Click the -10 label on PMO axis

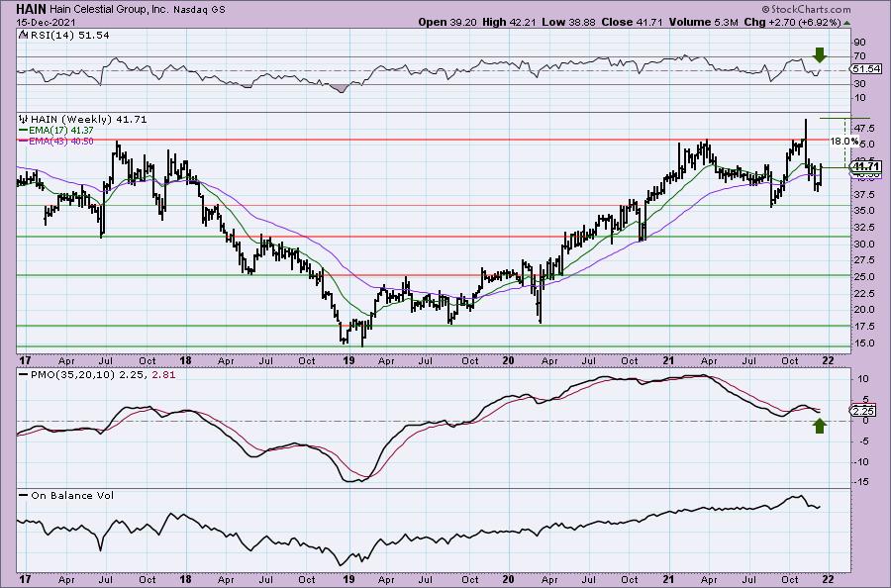point(861,461)
